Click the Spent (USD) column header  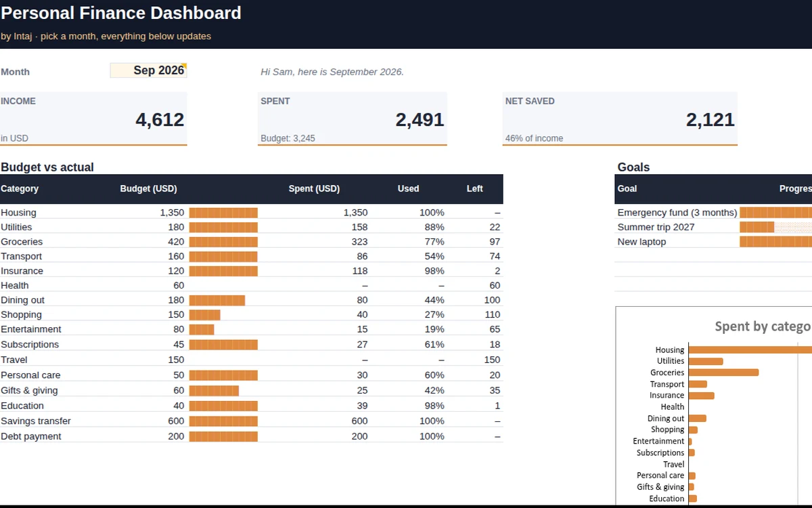click(x=314, y=189)
